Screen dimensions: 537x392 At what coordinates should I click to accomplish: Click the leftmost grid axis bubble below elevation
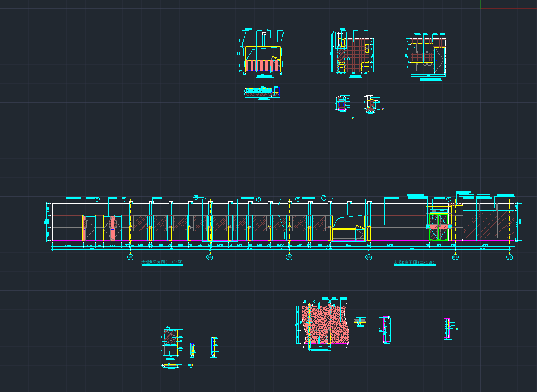click(130, 257)
